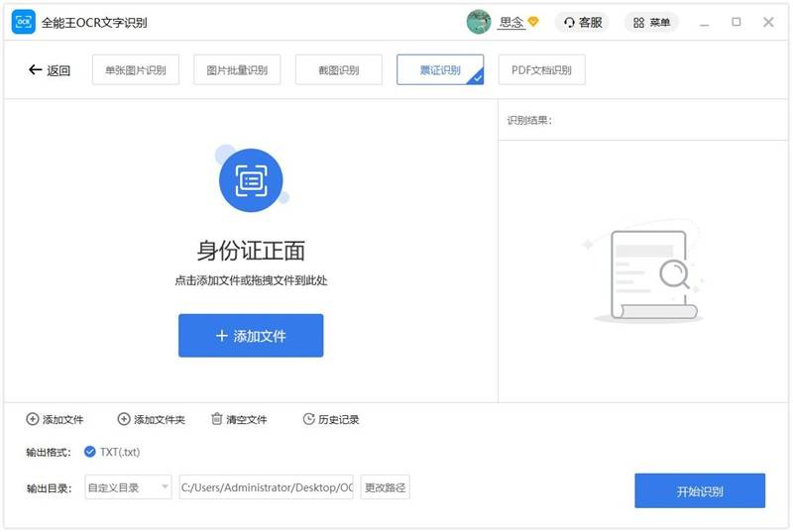Open the 菜单 menu

click(x=651, y=22)
